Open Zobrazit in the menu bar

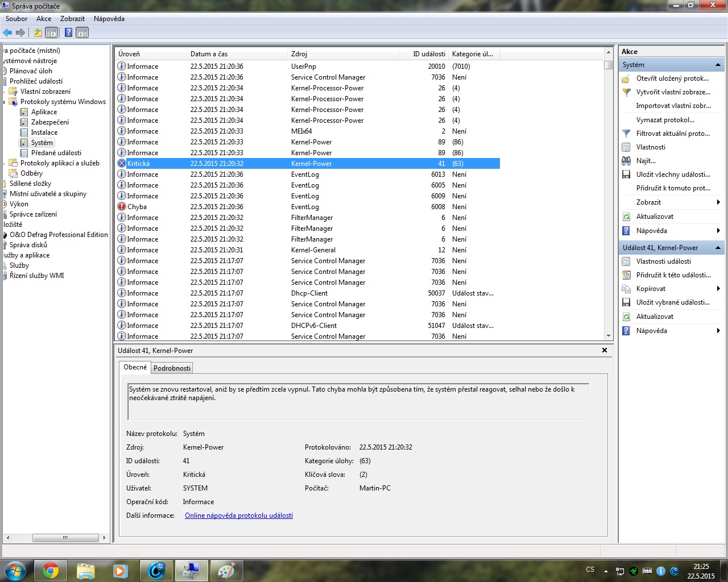click(x=72, y=19)
